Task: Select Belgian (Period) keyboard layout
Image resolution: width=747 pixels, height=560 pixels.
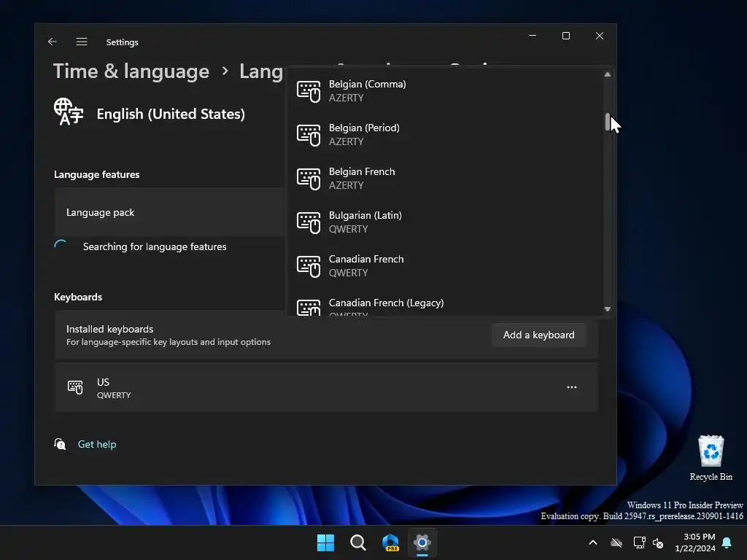Action: click(444, 135)
